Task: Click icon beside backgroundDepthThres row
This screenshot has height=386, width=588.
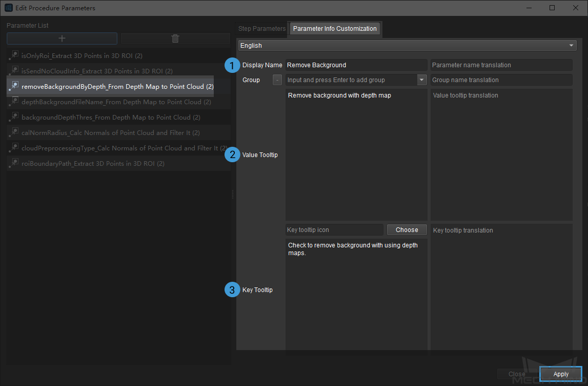Action: [14, 117]
